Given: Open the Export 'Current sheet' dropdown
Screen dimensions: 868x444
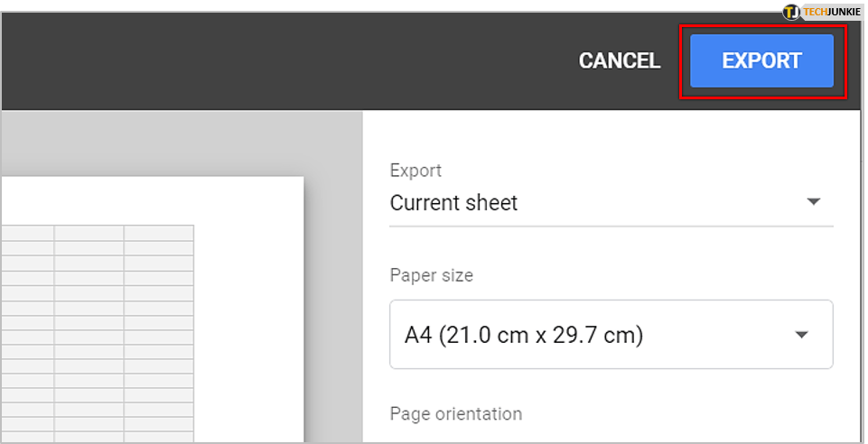Looking at the screenshot, I should point(611,203).
